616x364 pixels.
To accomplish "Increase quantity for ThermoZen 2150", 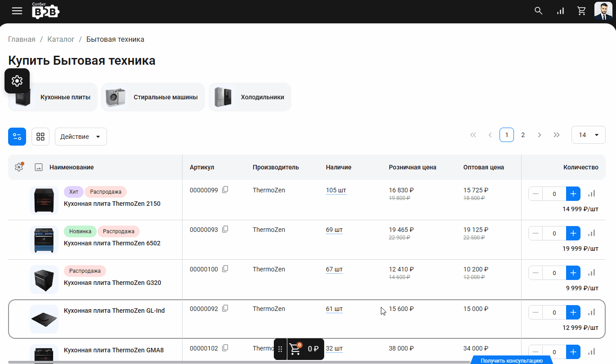I will [x=573, y=194].
